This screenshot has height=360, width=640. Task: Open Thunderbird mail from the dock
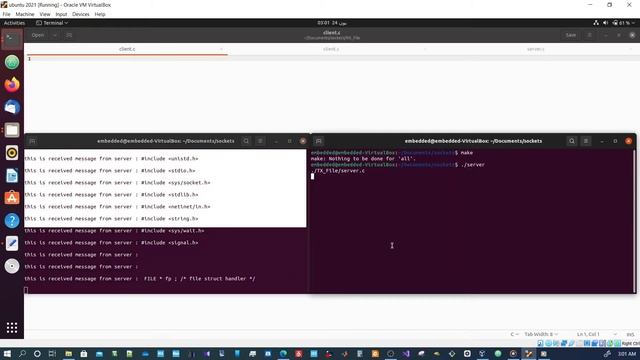12,107
